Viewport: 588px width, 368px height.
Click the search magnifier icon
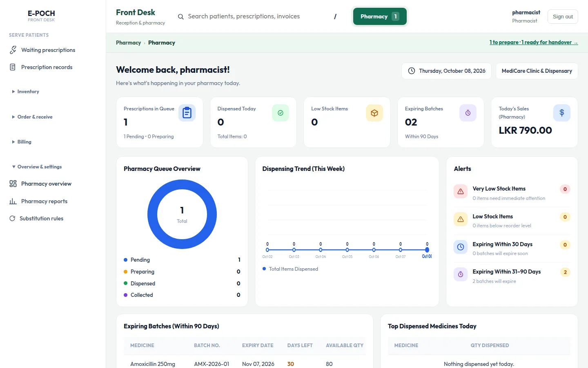(x=180, y=17)
